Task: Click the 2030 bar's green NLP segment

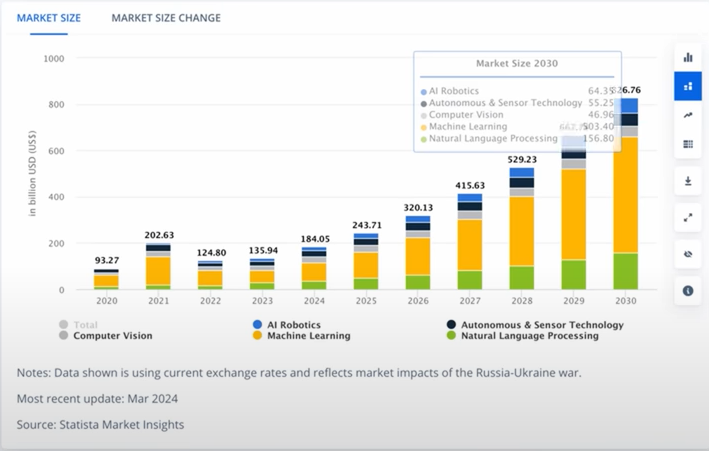Action: point(626,271)
